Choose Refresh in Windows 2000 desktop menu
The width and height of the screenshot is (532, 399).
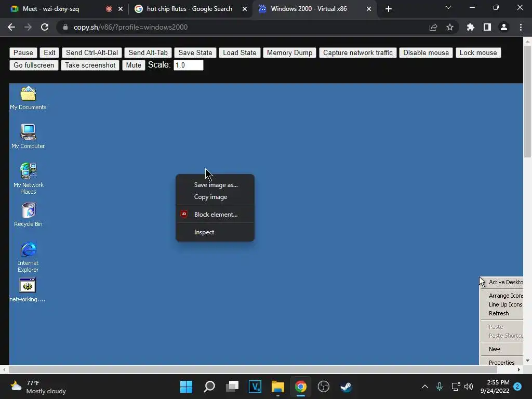(502, 313)
